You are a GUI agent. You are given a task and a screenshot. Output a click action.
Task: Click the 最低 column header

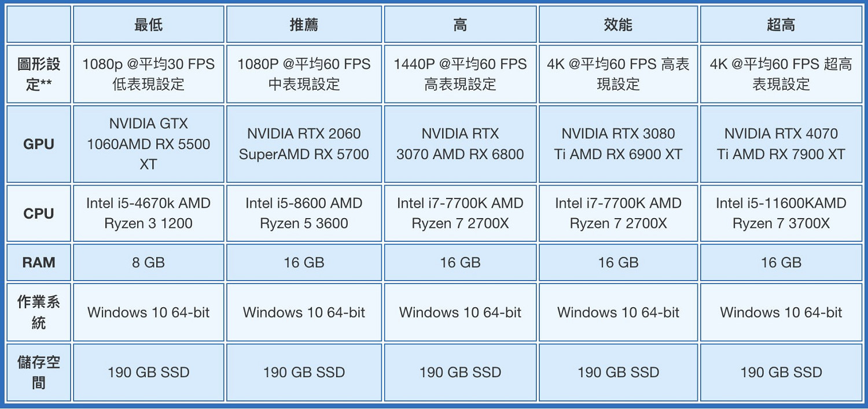point(148,24)
